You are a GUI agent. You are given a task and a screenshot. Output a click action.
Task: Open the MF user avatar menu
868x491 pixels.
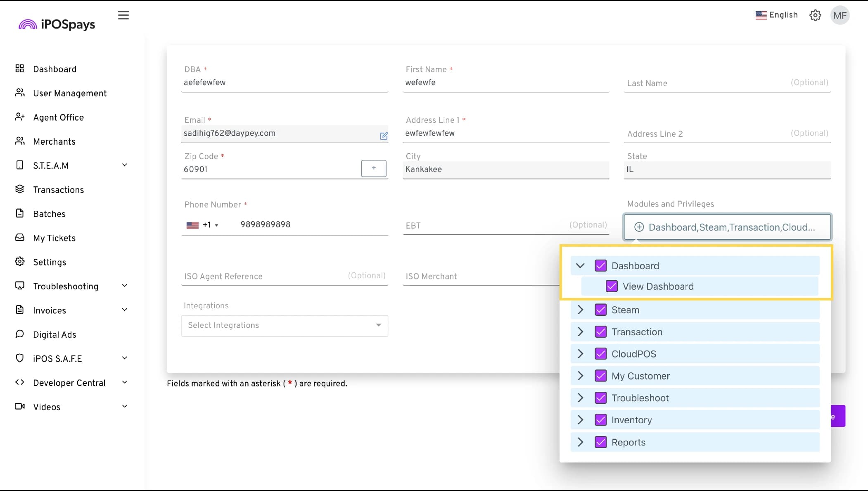coord(840,15)
